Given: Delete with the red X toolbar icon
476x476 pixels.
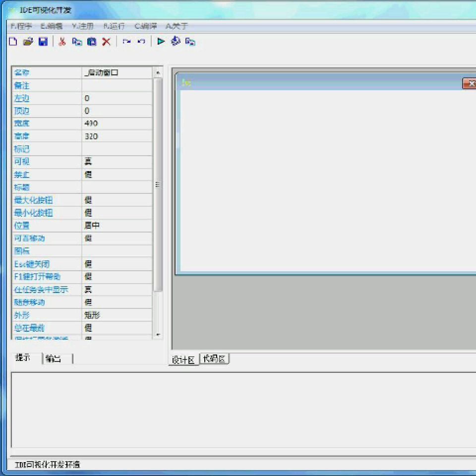Looking at the screenshot, I should (106, 41).
